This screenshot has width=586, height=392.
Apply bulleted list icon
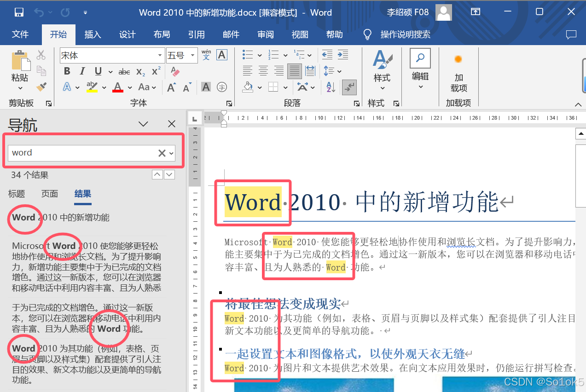pos(248,55)
